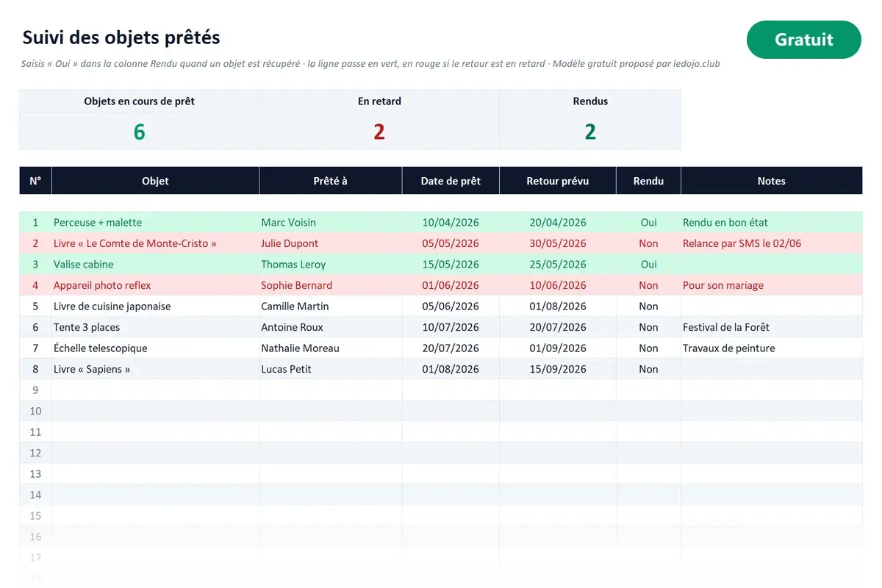Screen dimensions: 882x588
Task: Click the green Gratuit button
Action: click(x=803, y=40)
